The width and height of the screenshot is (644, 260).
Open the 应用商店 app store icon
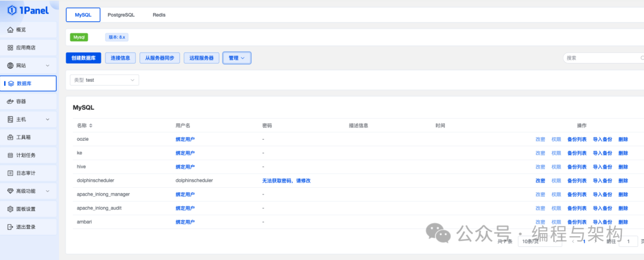11,48
